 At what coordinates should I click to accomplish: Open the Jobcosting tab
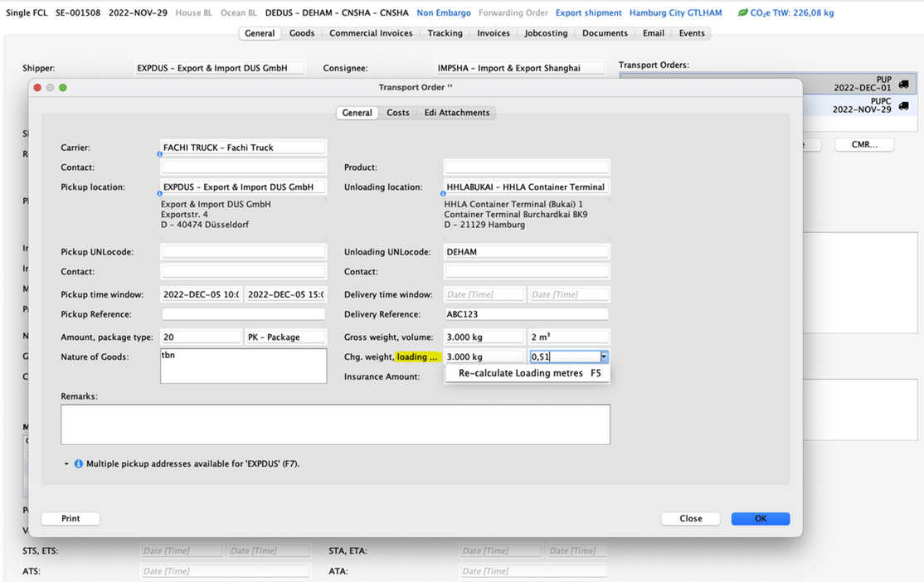point(546,33)
